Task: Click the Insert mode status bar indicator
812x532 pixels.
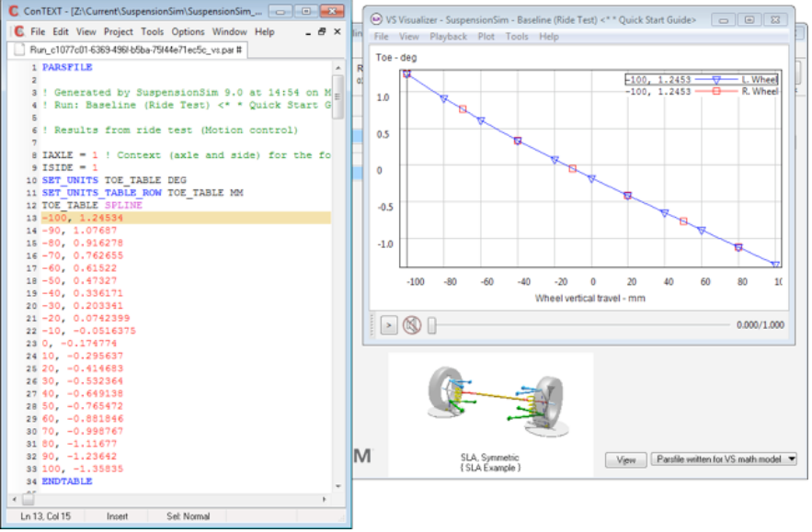Action: click(x=117, y=516)
